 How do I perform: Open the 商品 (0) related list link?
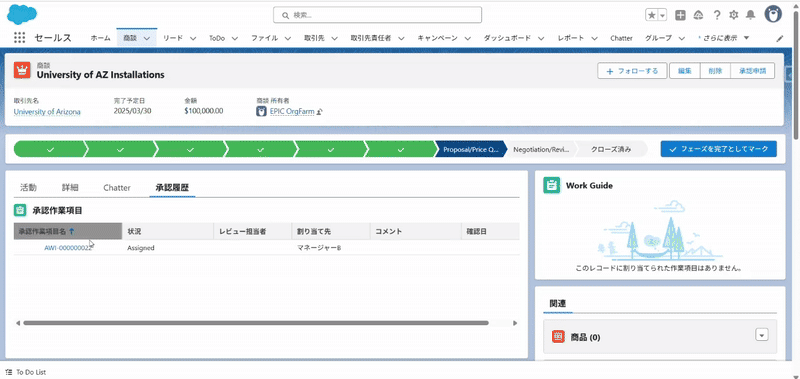coord(585,337)
